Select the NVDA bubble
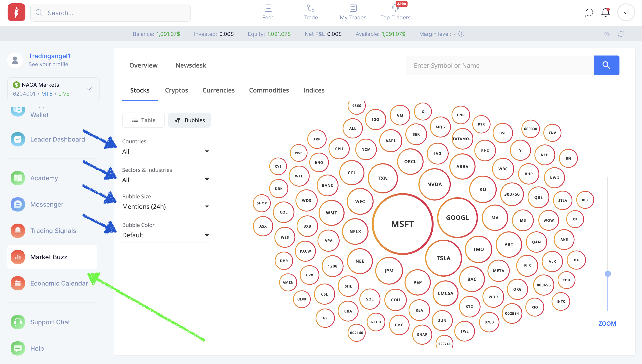The width and height of the screenshot is (642, 364). click(435, 184)
